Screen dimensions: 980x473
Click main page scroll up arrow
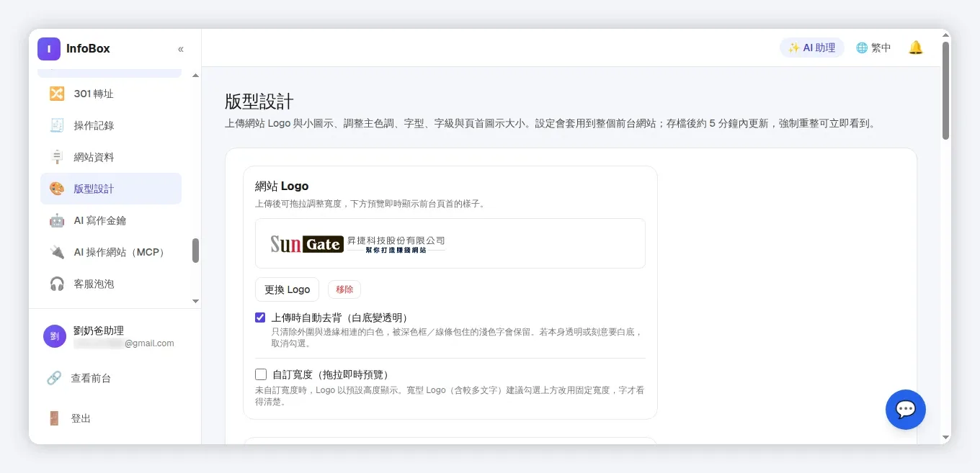pyautogui.click(x=945, y=35)
